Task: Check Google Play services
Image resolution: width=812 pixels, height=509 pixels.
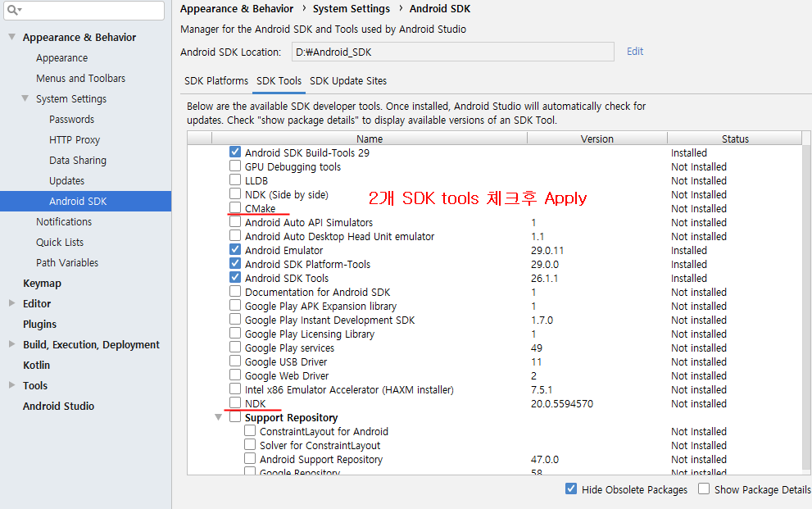Action: click(x=235, y=347)
